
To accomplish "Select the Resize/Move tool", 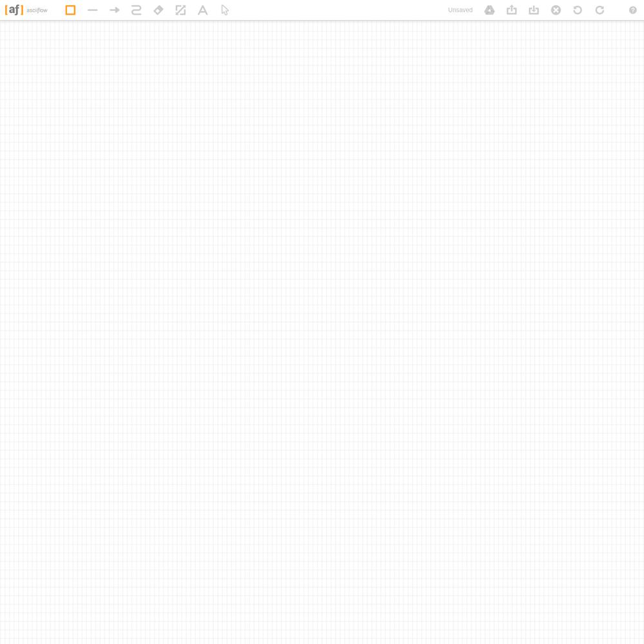I will pos(181,10).
